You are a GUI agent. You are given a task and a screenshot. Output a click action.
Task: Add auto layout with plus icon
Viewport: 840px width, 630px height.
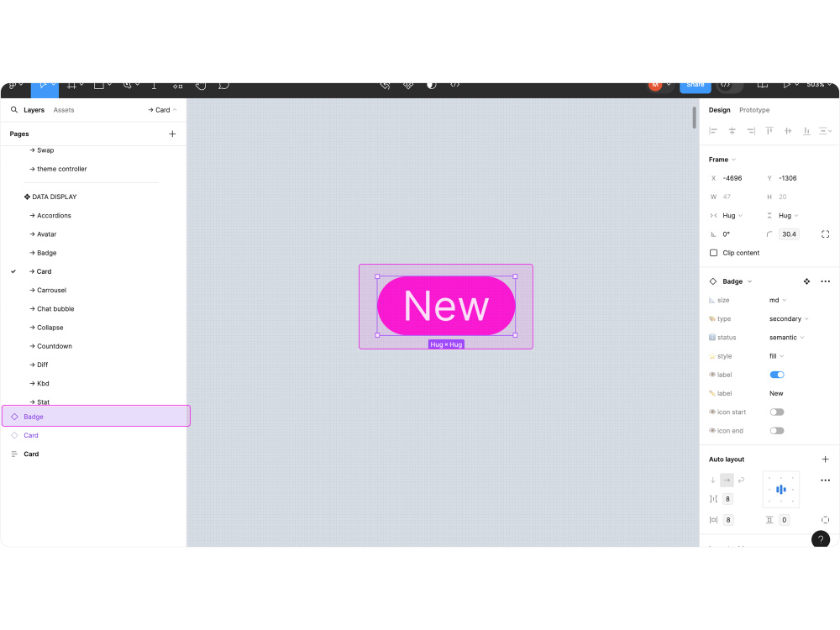[825, 459]
